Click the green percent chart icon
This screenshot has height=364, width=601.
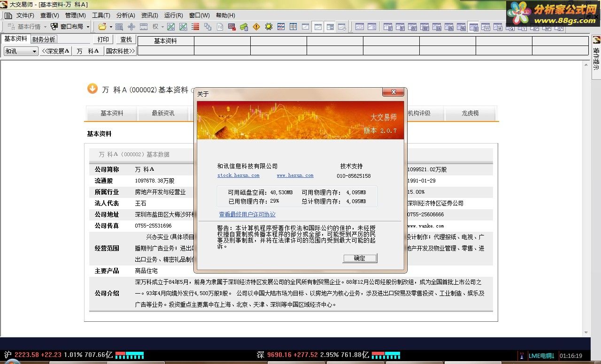tap(171, 27)
